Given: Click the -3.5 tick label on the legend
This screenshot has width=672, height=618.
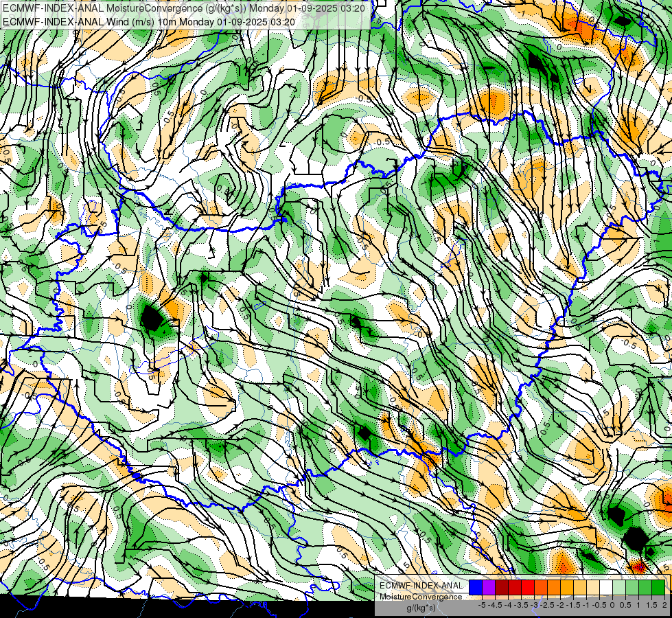Looking at the screenshot, I should coord(521,605).
